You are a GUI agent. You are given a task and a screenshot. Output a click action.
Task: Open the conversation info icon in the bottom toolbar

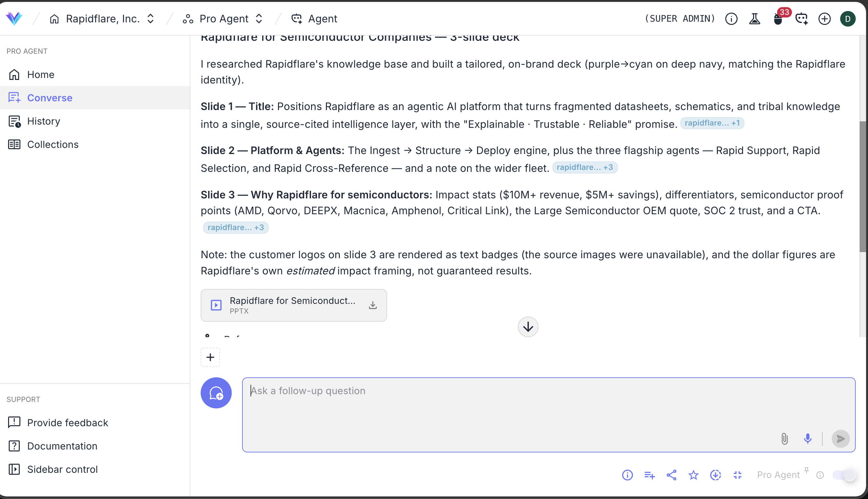click(628, 475)
